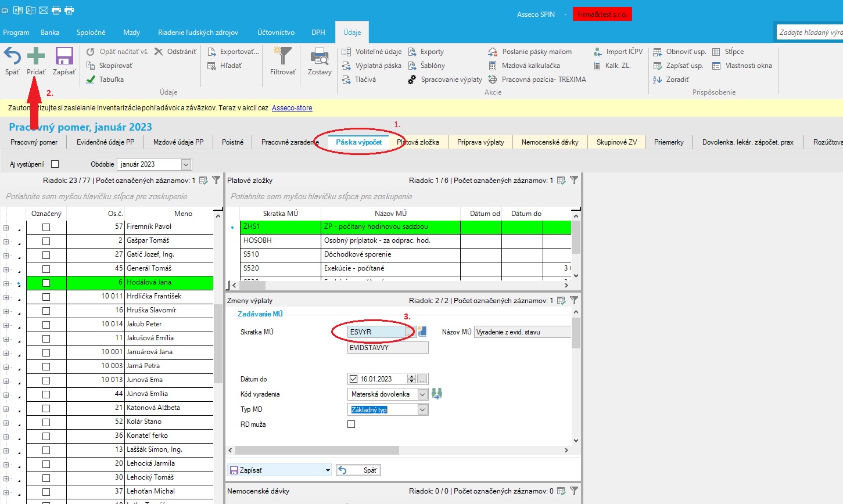The width and height of the screenshot is (843, 504).
Task: Click Dátum do spinner arrows
Action: coord(411,379)
